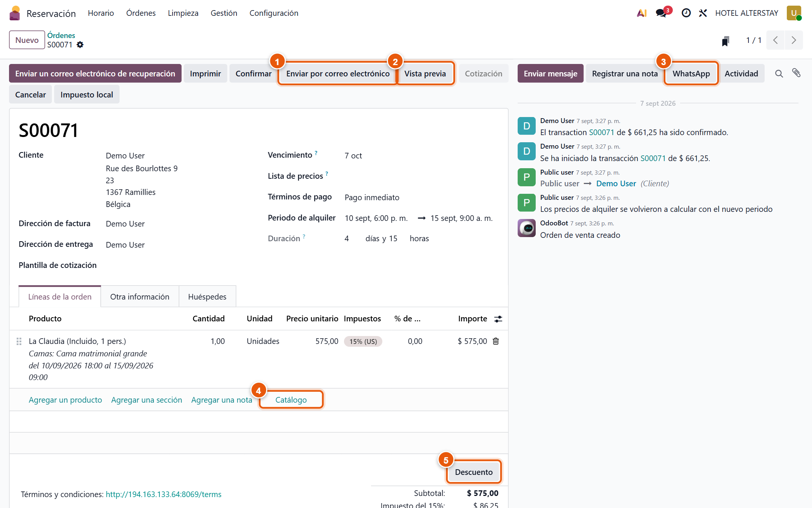Open the Configuración menu

click(x=274, y=13)
